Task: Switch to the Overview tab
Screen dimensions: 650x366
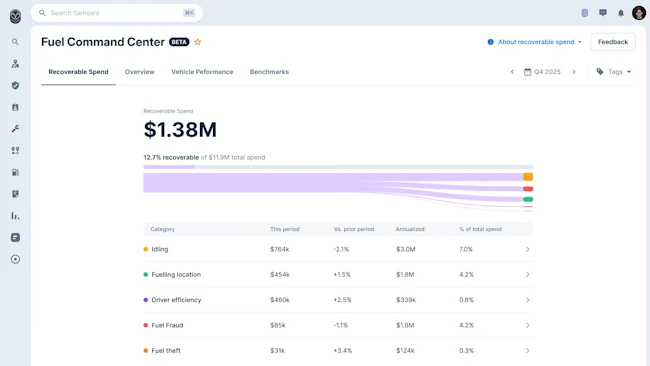Action: 140,72
